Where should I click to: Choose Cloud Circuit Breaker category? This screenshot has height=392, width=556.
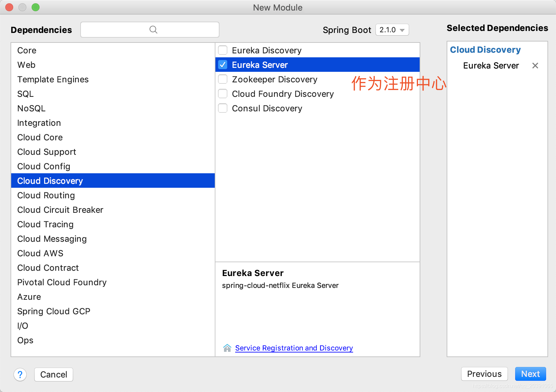click(x=113, y=210)
